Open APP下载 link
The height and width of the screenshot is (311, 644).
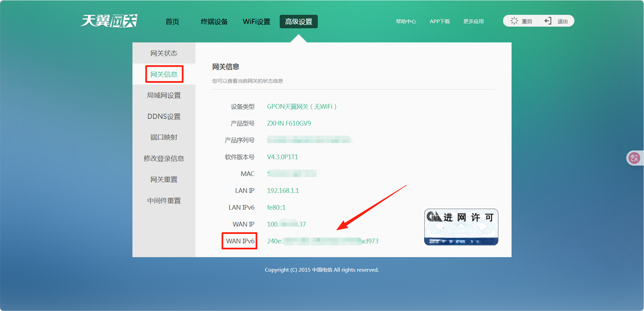[440, 21]
